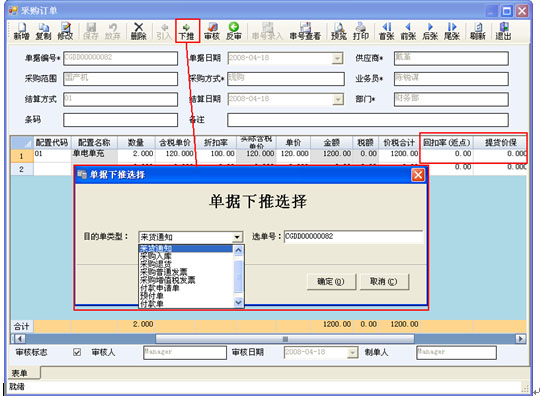Click the 确定(O) button
Screen dimensions: 541x396
pos(331,282)
